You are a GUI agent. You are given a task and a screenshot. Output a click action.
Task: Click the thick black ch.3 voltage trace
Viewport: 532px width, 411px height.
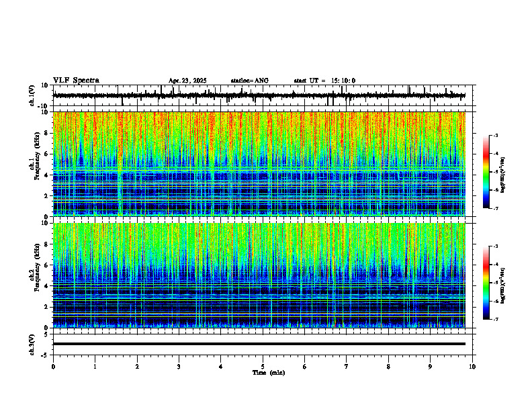click(259, 344)
